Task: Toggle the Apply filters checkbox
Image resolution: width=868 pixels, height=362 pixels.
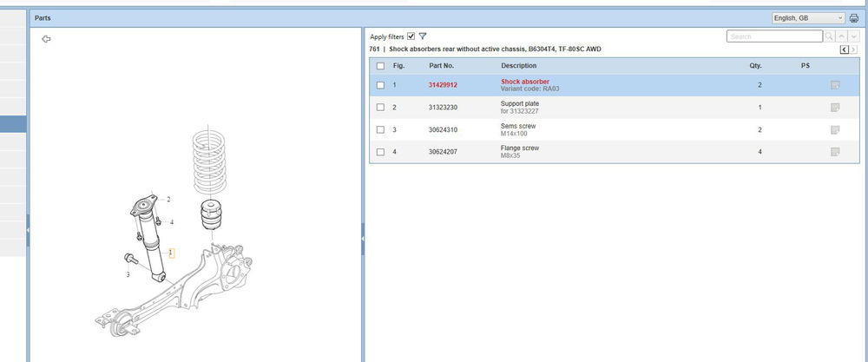Action: click(411, 36)
